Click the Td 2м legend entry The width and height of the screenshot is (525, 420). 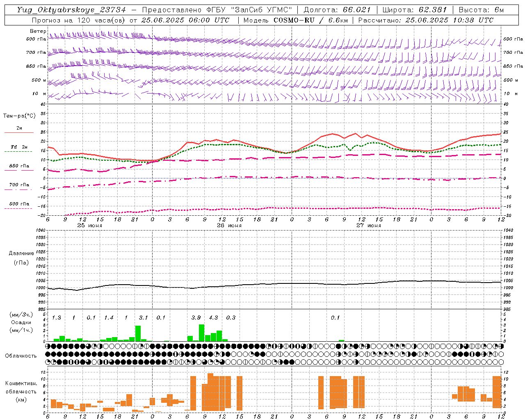tap(19, 147)
